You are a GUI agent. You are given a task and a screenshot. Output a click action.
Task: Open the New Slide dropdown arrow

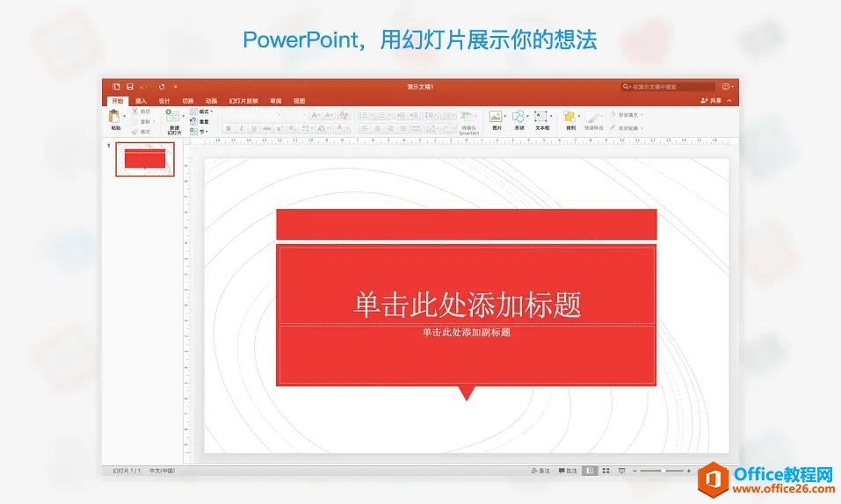[184, 116]
